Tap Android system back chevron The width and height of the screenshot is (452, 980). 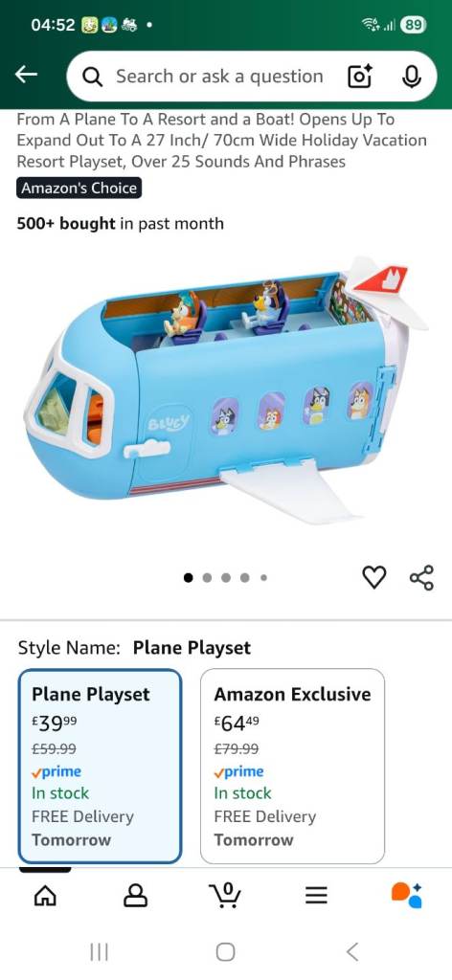click(x=352, y=952)
